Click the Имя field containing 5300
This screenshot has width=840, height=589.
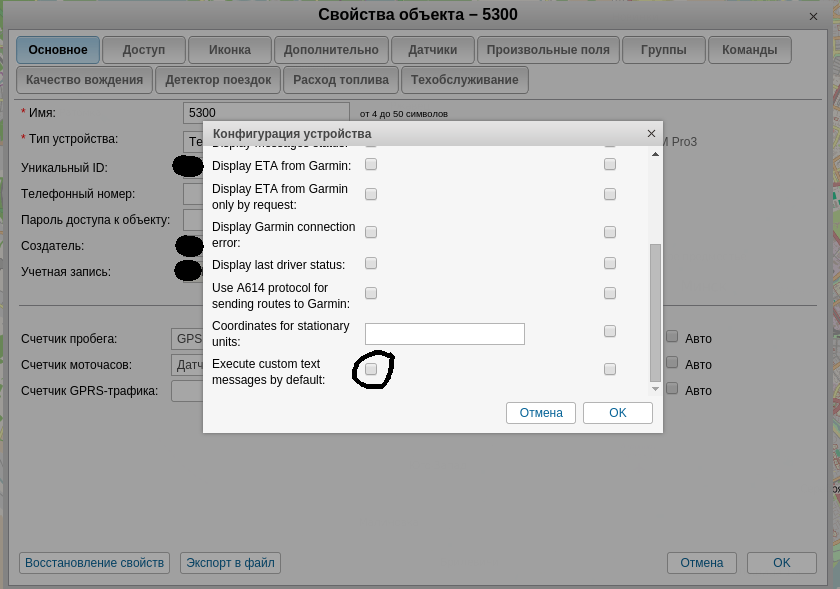pos(266,113)
